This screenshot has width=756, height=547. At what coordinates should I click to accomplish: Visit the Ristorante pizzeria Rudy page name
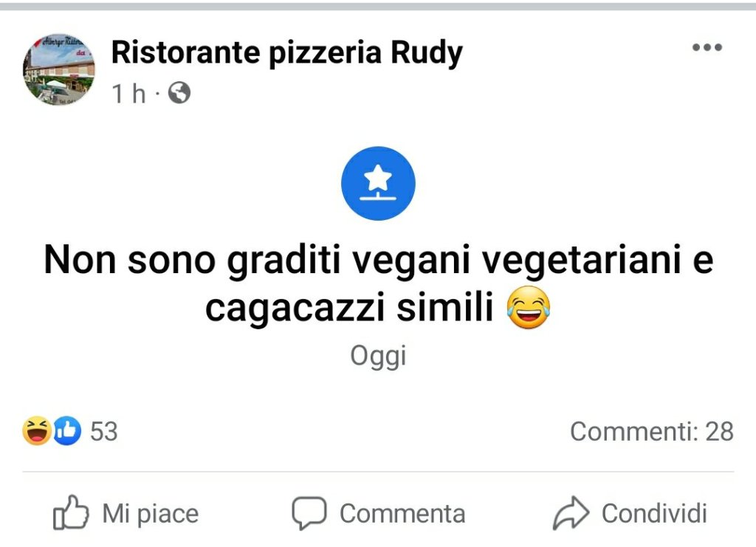[x=286, y=52]
